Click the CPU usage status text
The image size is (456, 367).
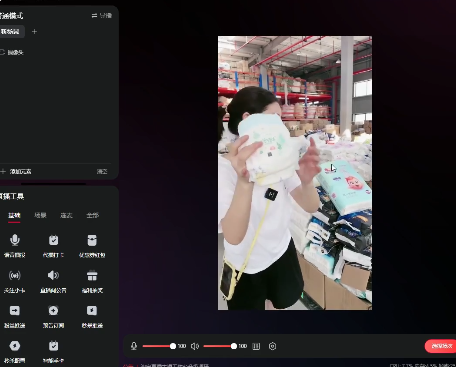coord(400,365)
